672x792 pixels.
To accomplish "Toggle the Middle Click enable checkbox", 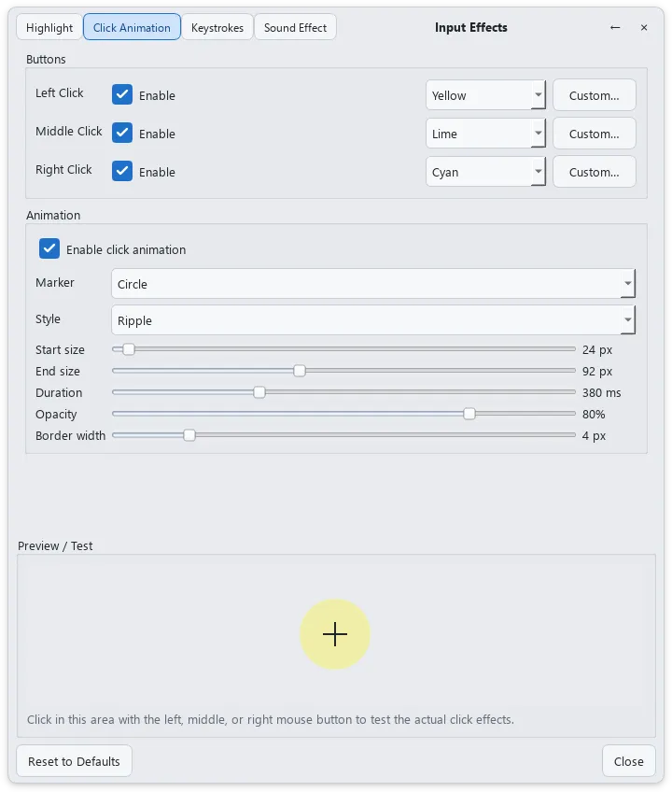I will click(x=122, y=133).
